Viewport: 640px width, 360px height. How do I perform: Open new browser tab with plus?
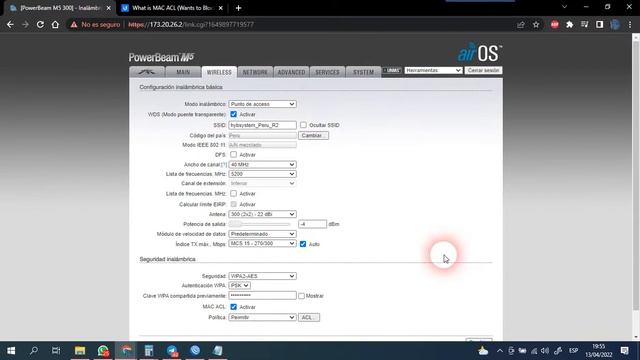pyautogui.click(x=238, y=8)
